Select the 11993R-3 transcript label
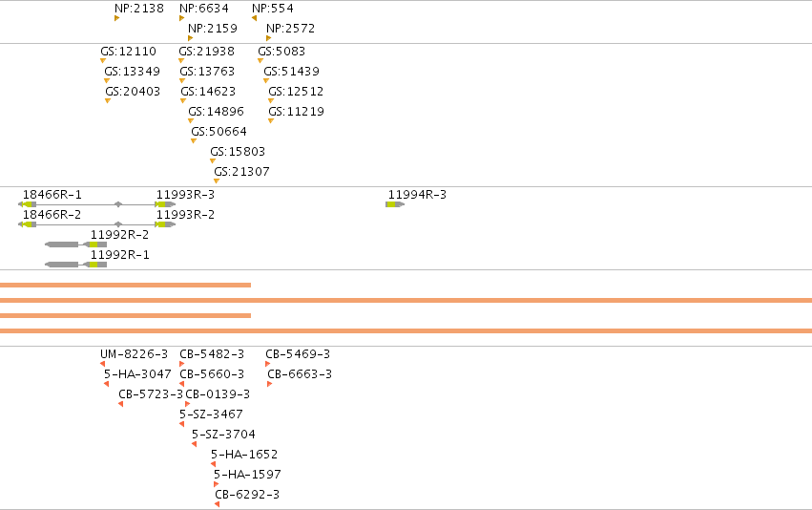This screenshot has height=510, width=812. click(185, 195)
